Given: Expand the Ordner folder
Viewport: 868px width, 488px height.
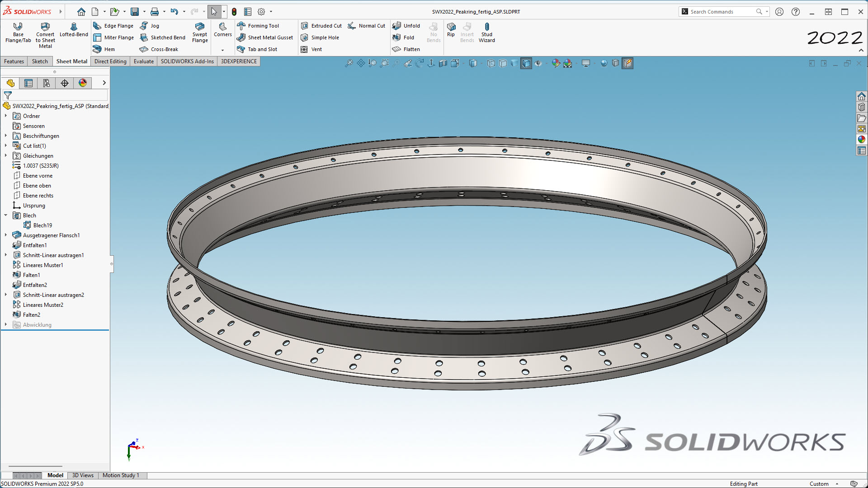Looking at the screenshot, I should [6, 116].
